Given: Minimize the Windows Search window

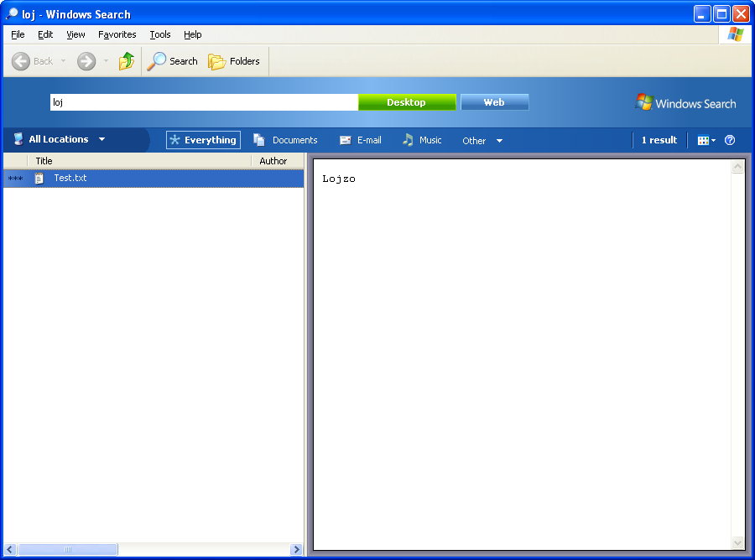Looking at the screenshot, I should point(702,14).
